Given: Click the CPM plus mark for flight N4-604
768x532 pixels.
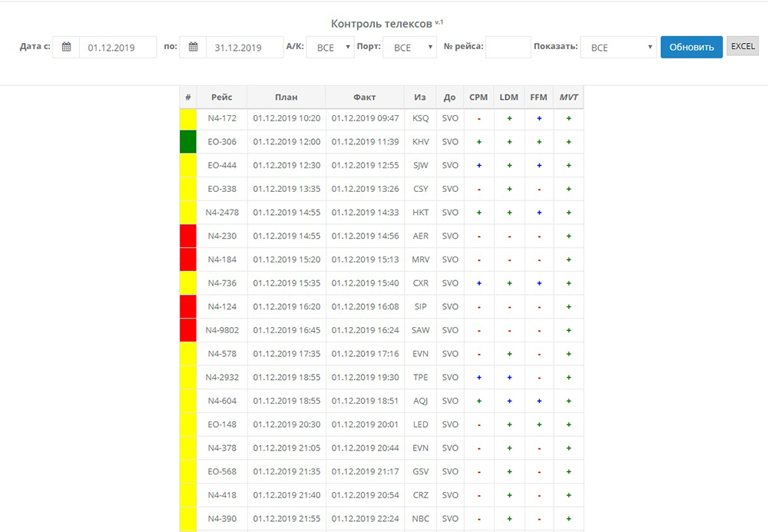Looking at the screenshot, I should (479, 401).
